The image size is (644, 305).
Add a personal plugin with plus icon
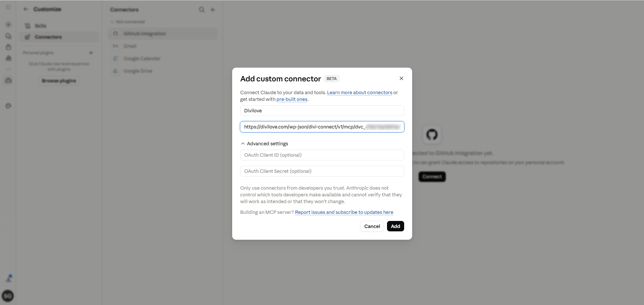coord(91,53)
